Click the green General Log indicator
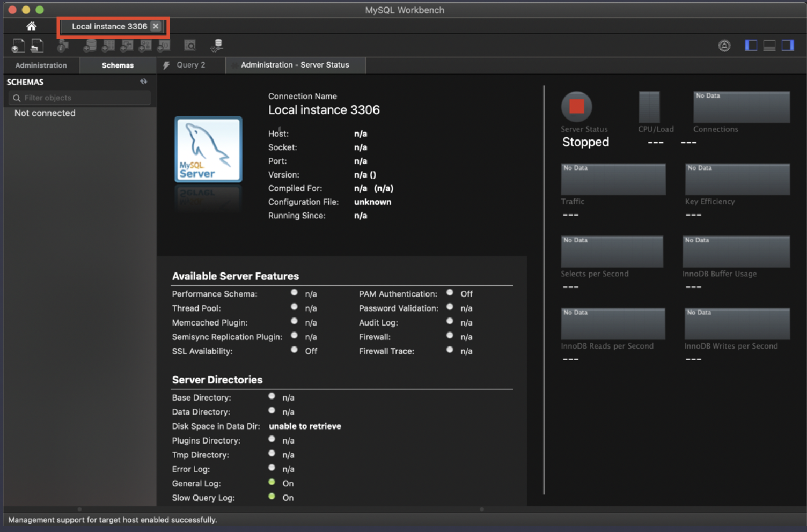This screenshot has height=532, width=807. tap(272, 482)
